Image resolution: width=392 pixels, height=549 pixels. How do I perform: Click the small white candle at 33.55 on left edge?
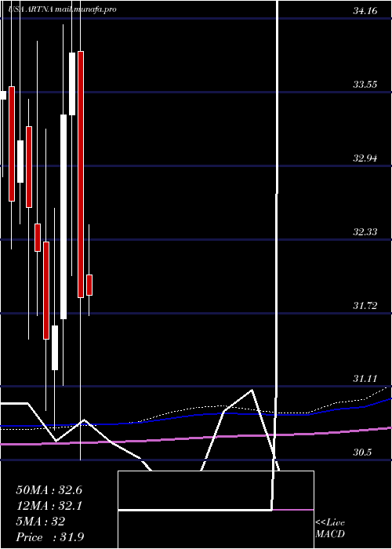(3, 95)
